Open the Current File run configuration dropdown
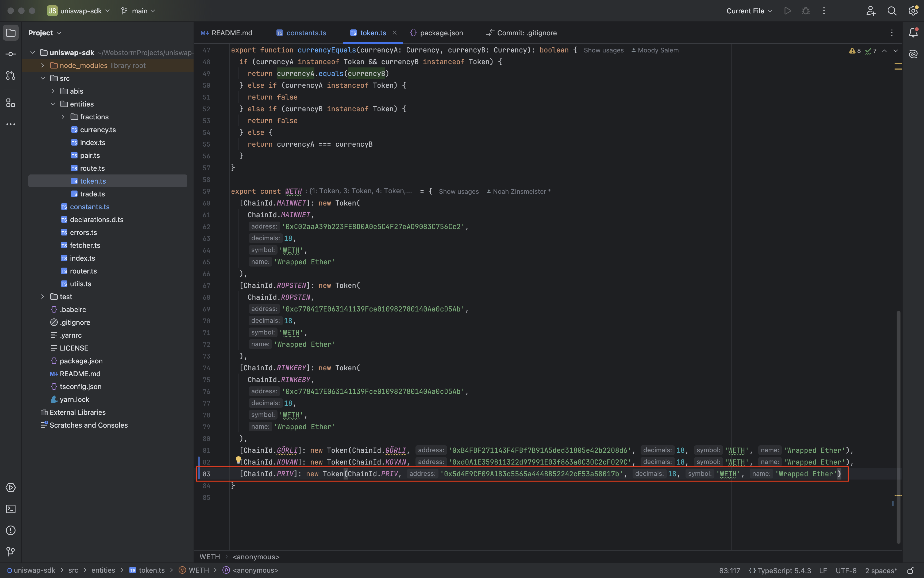924x578 pixels. 749,11
